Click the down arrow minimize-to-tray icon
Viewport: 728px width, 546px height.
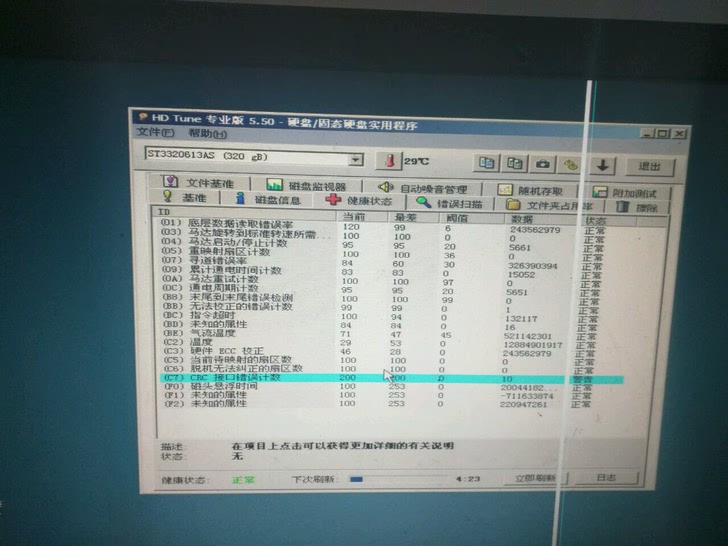(x=603, y=165)
